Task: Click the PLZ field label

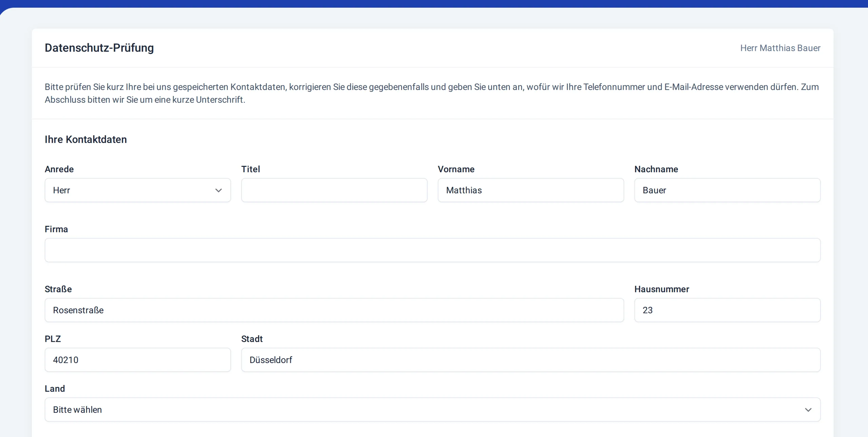Action: coord(53,339)
